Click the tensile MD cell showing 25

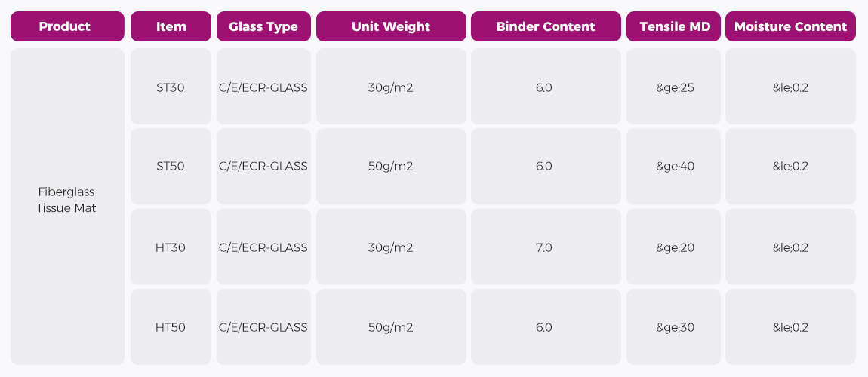[674, 87]
